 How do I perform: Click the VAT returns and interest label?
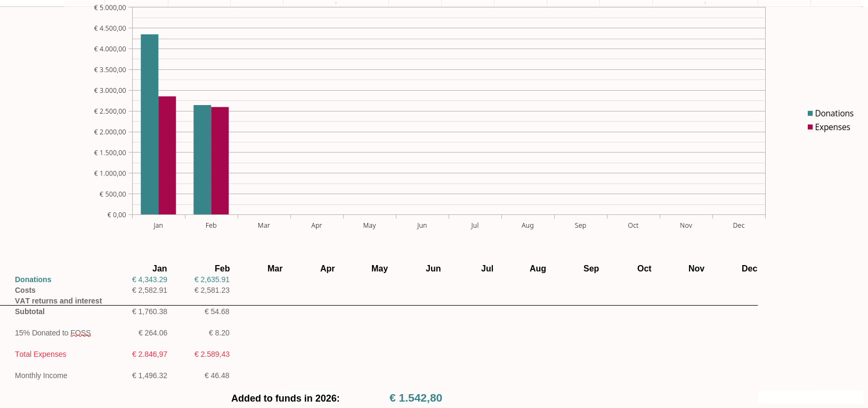[x=58, y=301]
